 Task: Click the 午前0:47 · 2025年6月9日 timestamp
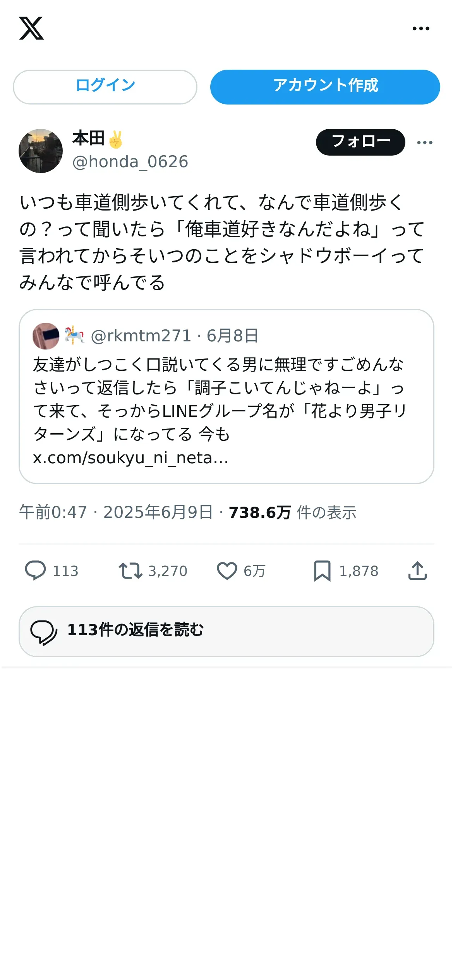pyautogui.click(x=116, y=512)
